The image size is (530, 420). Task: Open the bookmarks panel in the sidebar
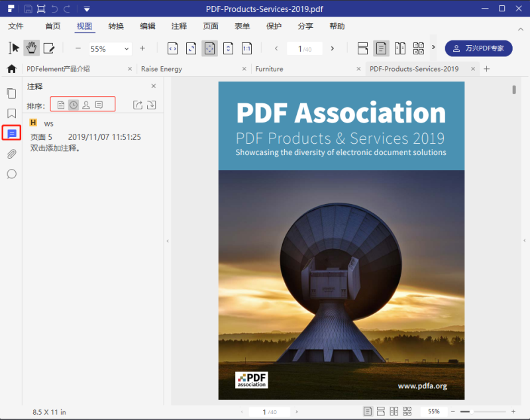click(11, 113)
